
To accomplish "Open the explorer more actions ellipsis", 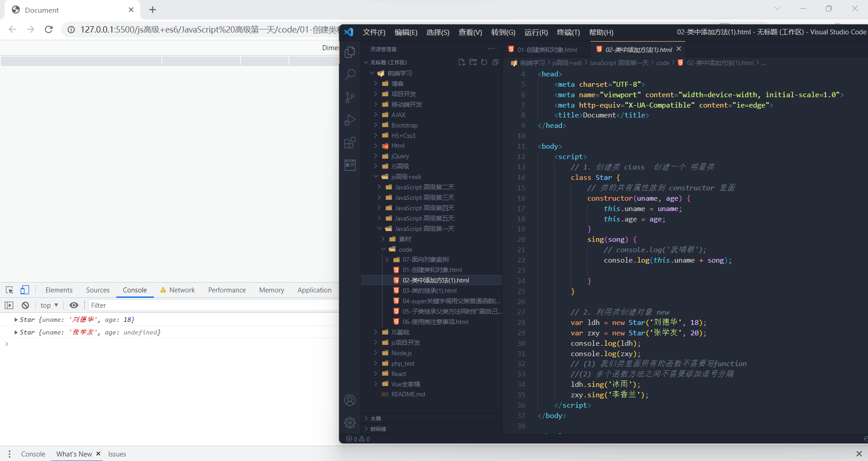I will (x=491, y=49).
